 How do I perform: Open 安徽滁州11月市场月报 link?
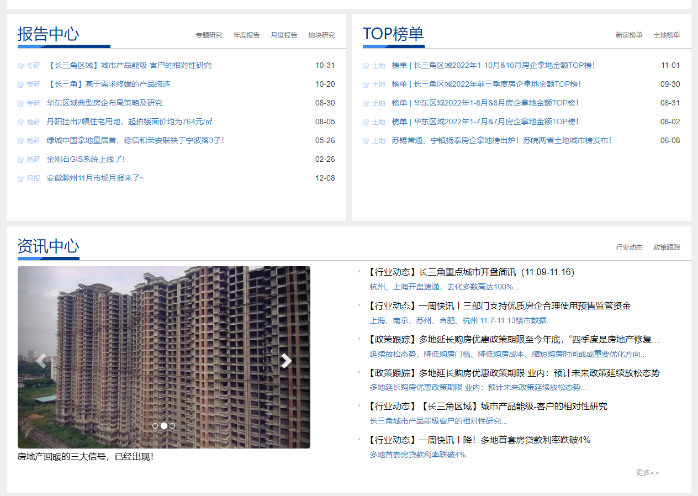click(95, 178)
